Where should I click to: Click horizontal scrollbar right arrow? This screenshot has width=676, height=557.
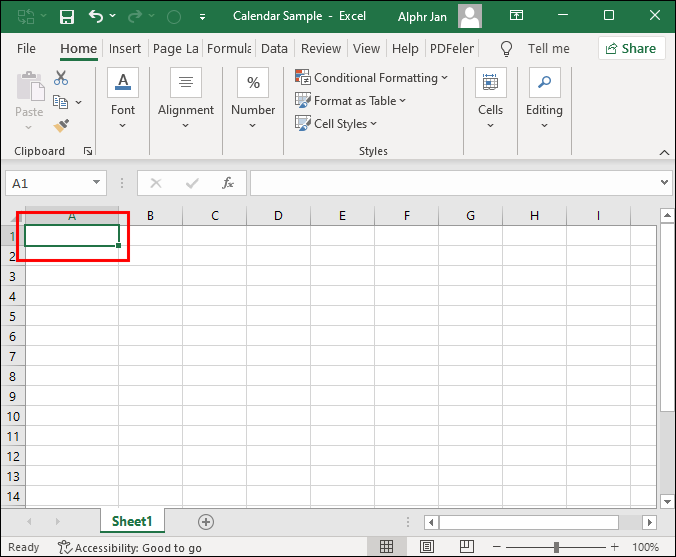(x=649, y=523)
